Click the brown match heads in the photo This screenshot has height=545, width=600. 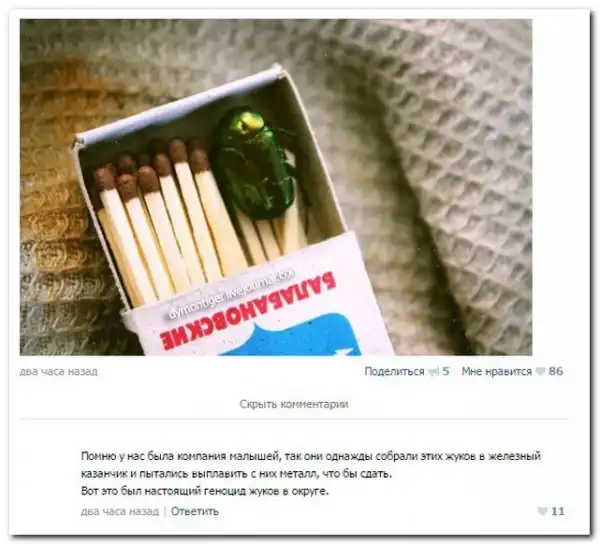(x=151, y=165)
